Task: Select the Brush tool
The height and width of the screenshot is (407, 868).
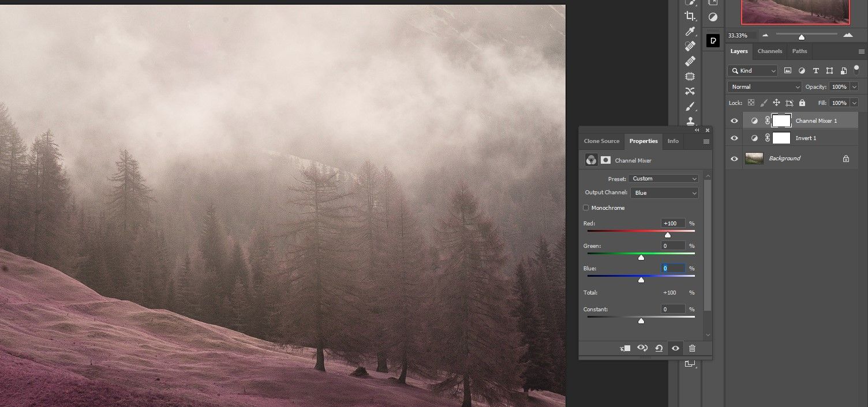Action: (x=690, y=106)
